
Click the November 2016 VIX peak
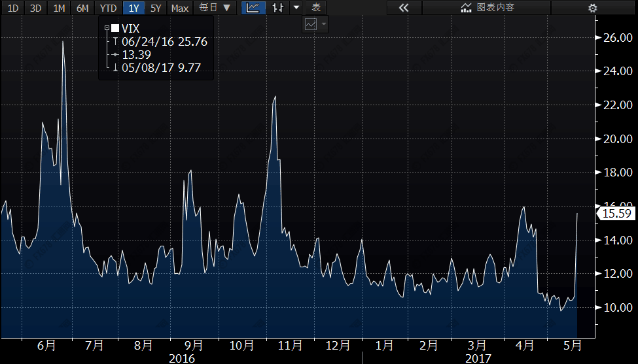tap(275, 97)
